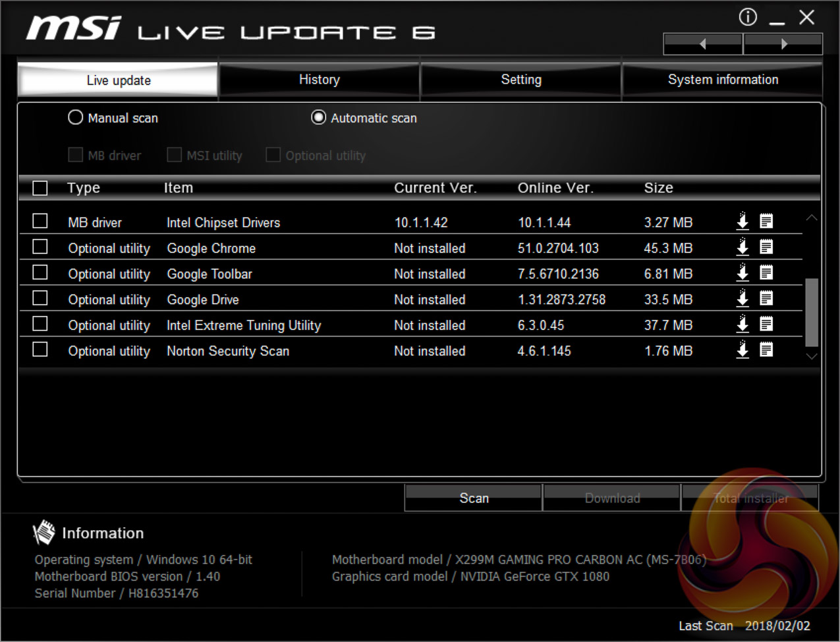Viewport: 840px width, 642px height.
Task: Open the History tab
Action: [x=320, y=80]
